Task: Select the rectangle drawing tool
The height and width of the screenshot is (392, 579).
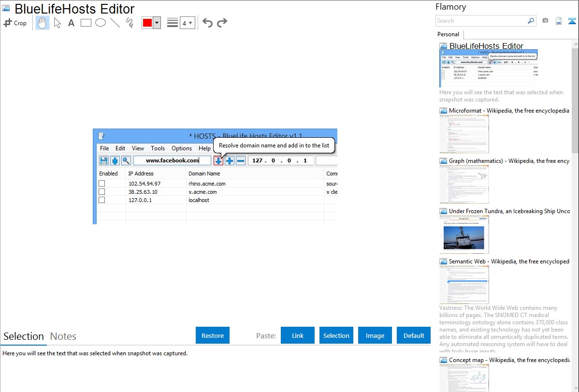Action: tap(86, 23)
